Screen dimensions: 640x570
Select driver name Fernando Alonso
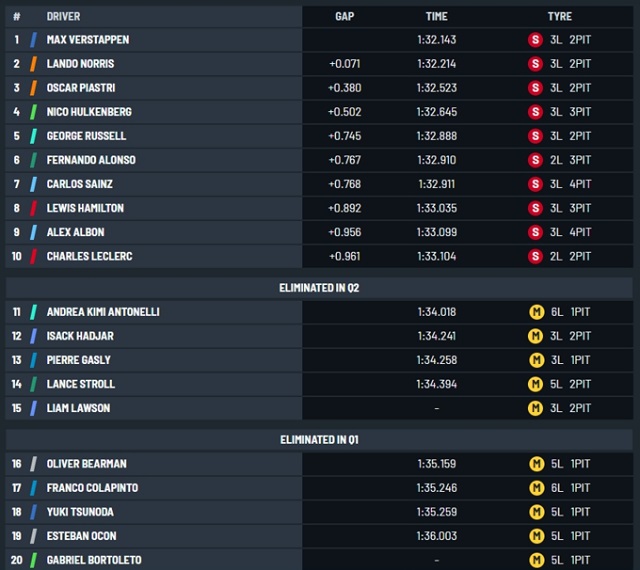(91, 160)
